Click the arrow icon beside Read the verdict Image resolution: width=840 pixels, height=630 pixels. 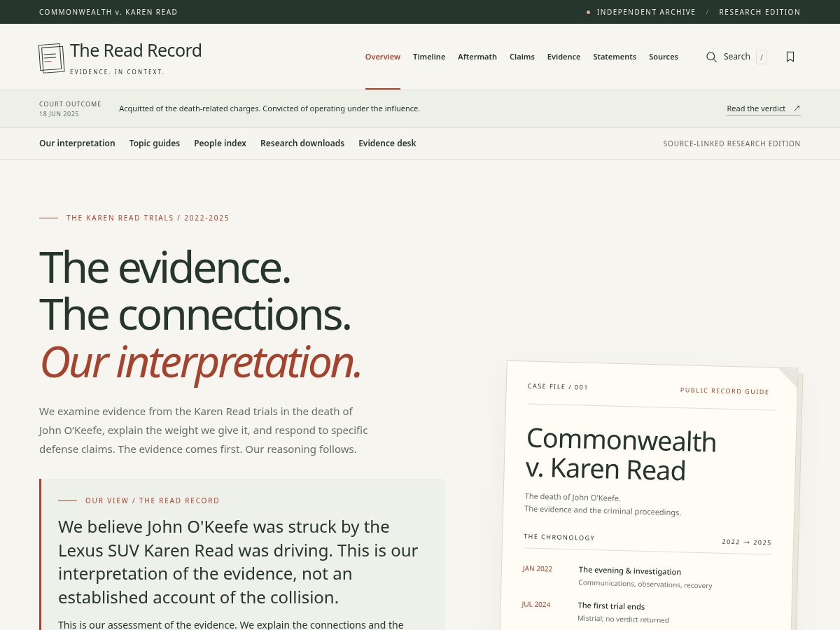pyautogui.click(x=797, y=108)
